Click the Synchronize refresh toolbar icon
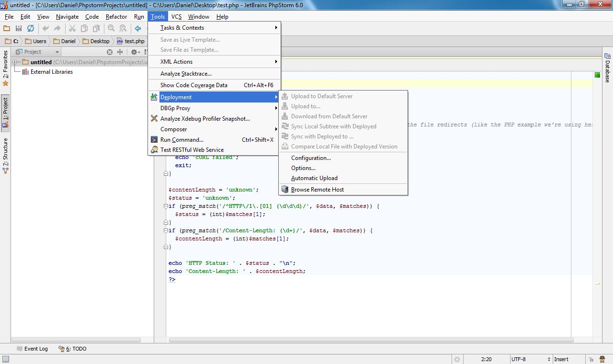 [x=31, y=29]
